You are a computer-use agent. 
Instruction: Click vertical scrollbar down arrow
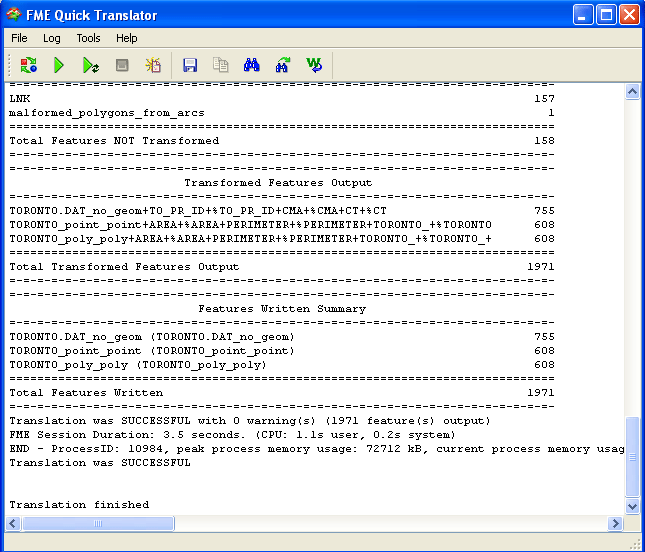(632, 506)
